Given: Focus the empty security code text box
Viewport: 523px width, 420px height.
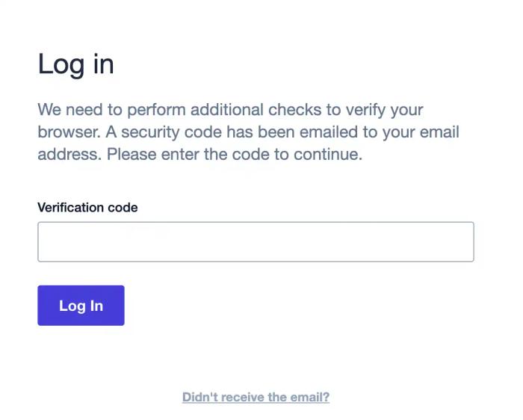Looking at the screenshot, I should click(x=256, y=241).
